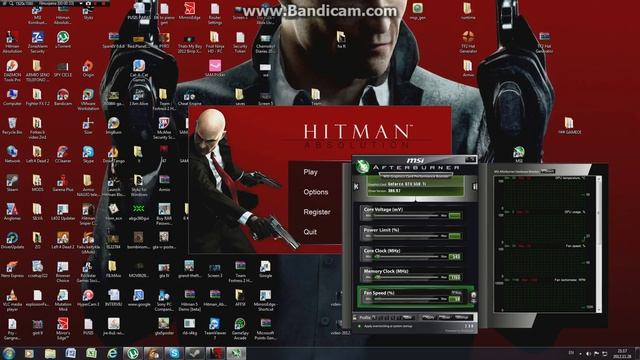Click the Memory Clock value field
The width and height of the screenshot is (640, 360).
pyautogui.click(x=455, y=277)
